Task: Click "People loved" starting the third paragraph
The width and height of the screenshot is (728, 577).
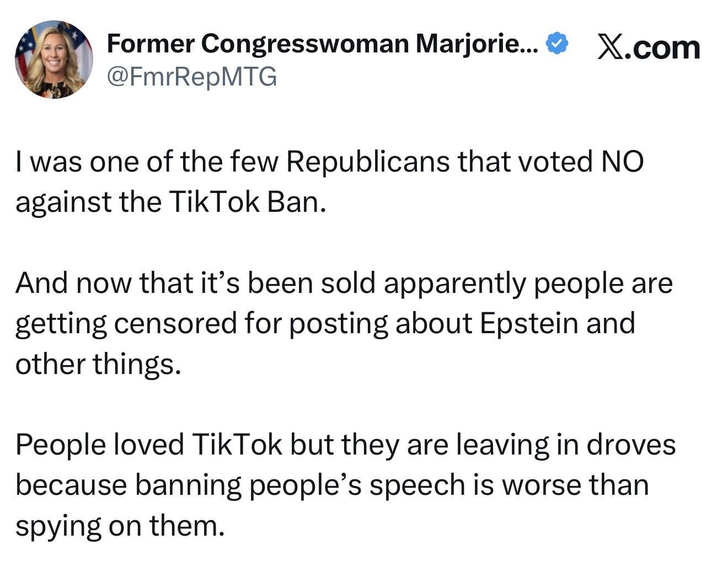Action: coord(100,445)
